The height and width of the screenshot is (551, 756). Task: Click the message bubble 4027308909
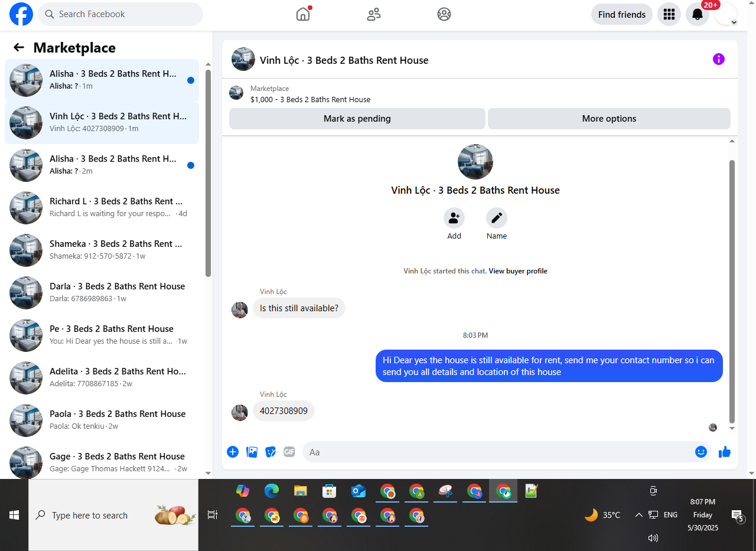[283, 410]
